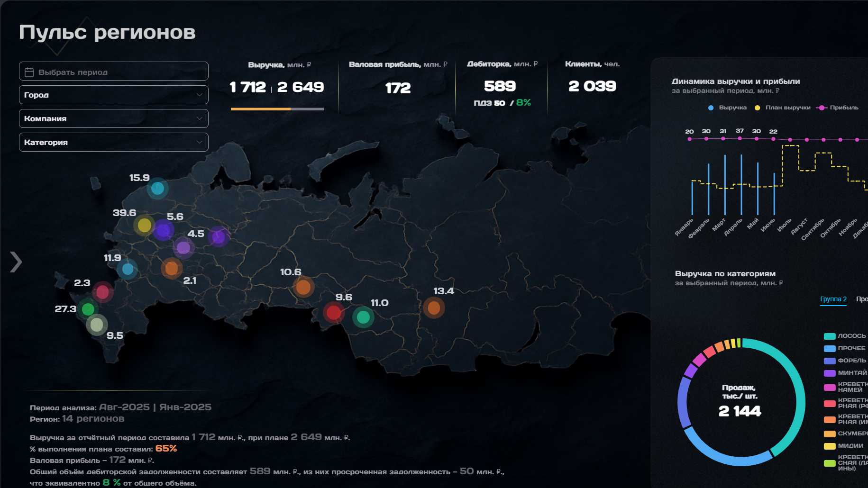The width and height of the screenshot is (868, 488).
Task: Click the orange map bubble labeled 13.4
Action: tap(434, 308)
